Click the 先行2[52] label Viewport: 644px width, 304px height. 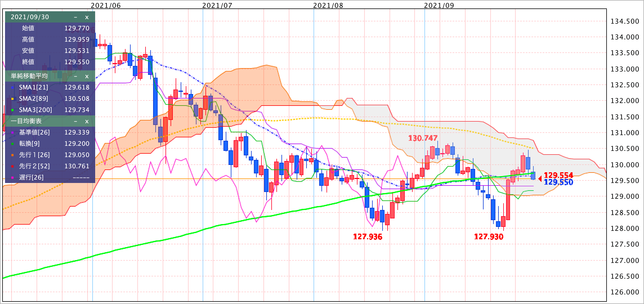point(34,166)
